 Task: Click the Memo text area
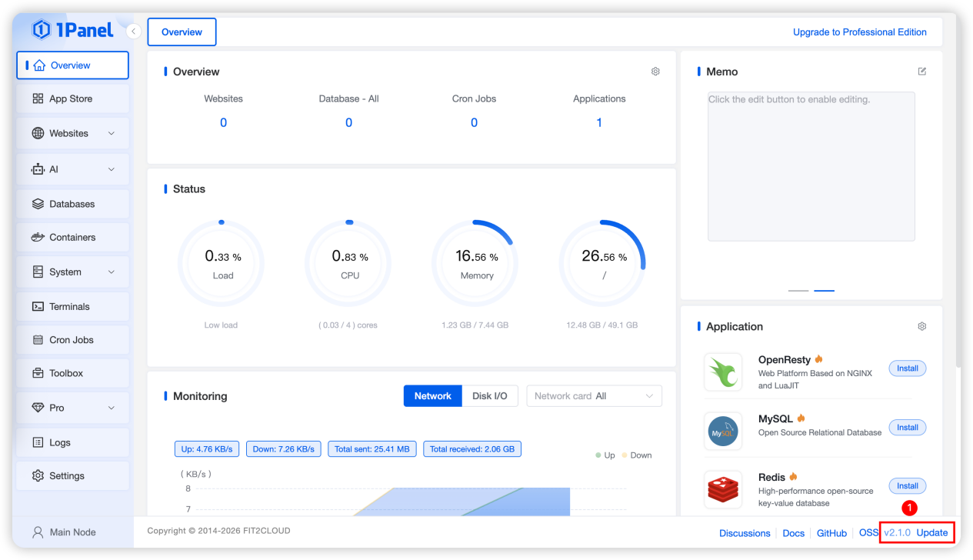[x=811, y=166]
